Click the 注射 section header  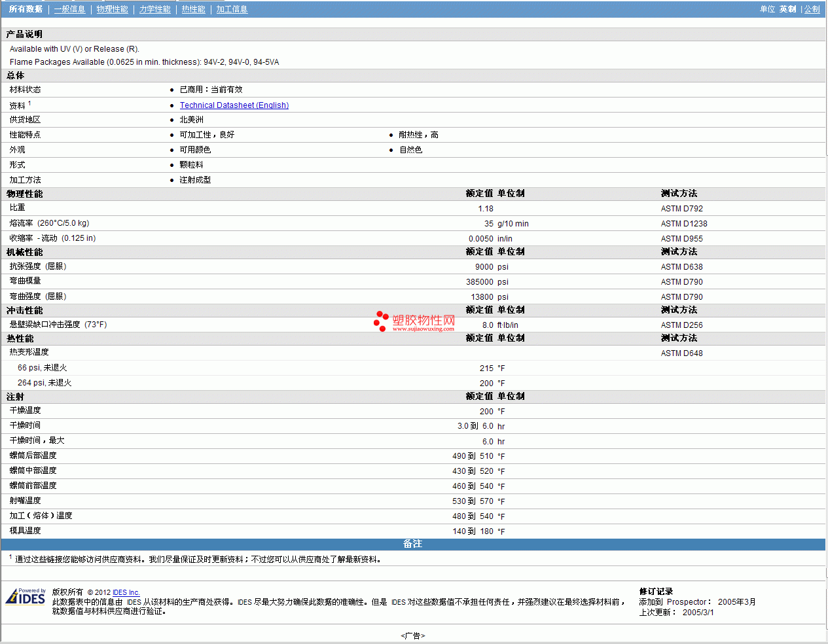(x=15, y=397)
